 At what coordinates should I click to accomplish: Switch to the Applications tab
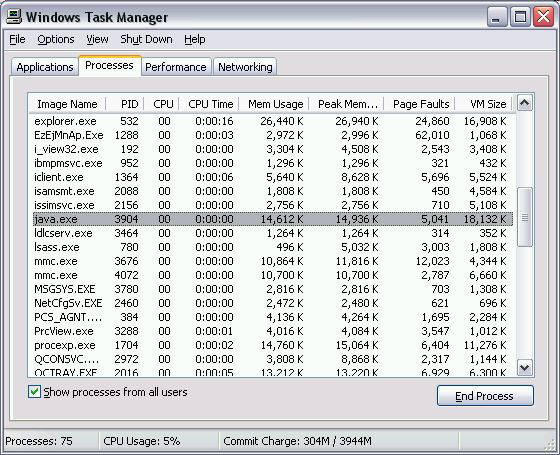pos(45,67)
